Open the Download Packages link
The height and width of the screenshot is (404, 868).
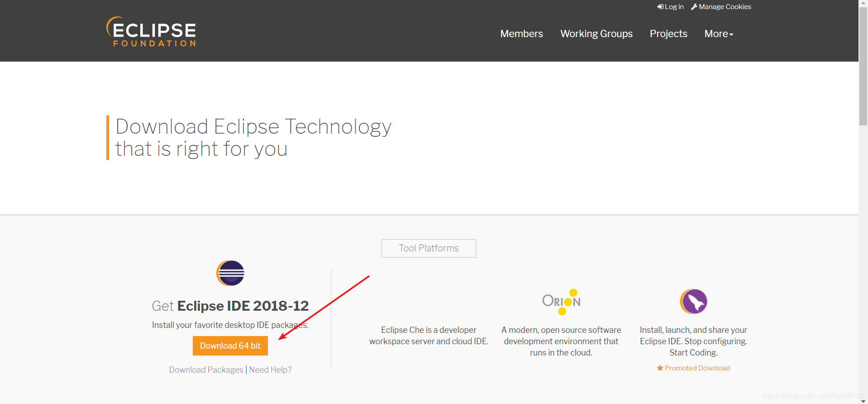(206, 370)
